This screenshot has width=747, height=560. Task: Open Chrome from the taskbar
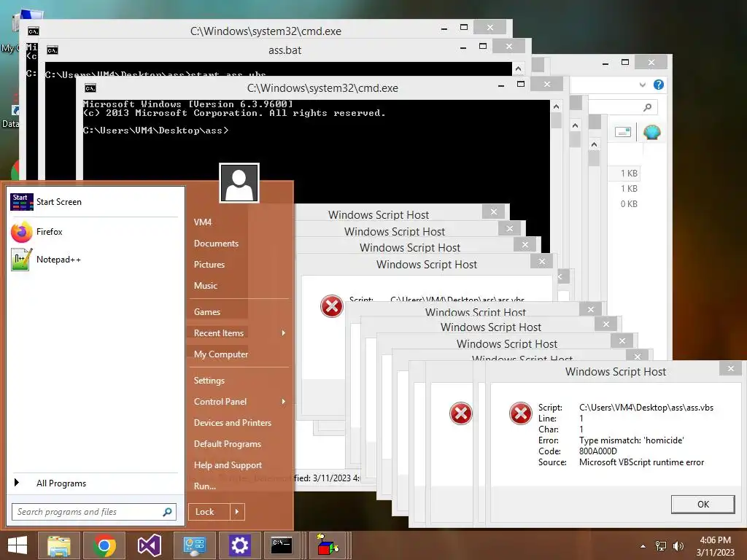104,545
